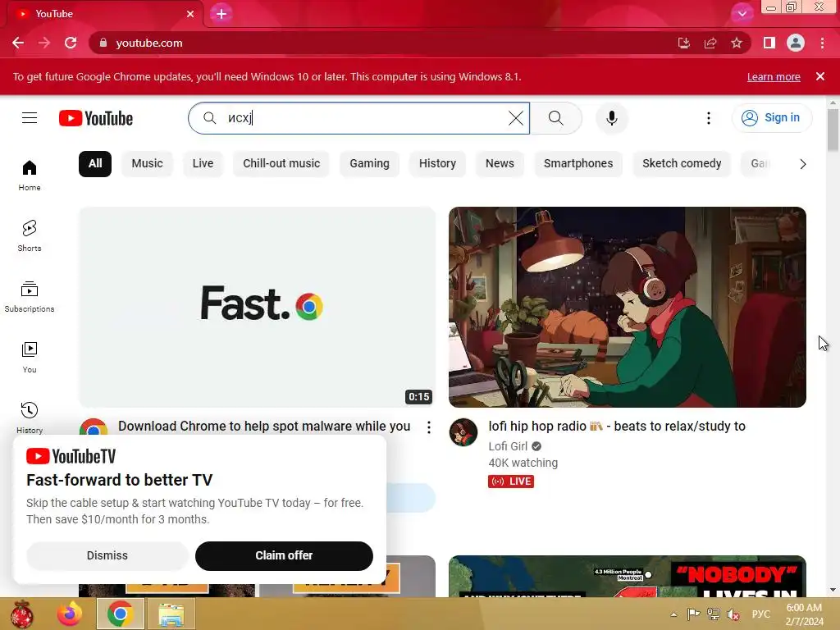The width and height of the screenshot is (840, 630).
Task: Click the clock showing 6:00 AM
Action: coord(804,608)
